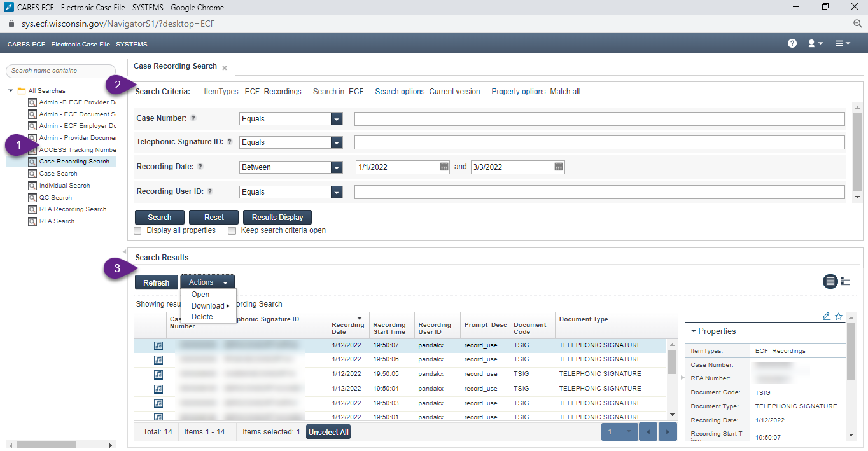Click the help hint beside Telephonic Signature ID
Image resolution: width=868 pixels, height=451 pixels.
pyautogui.click(x=230, y=142)
